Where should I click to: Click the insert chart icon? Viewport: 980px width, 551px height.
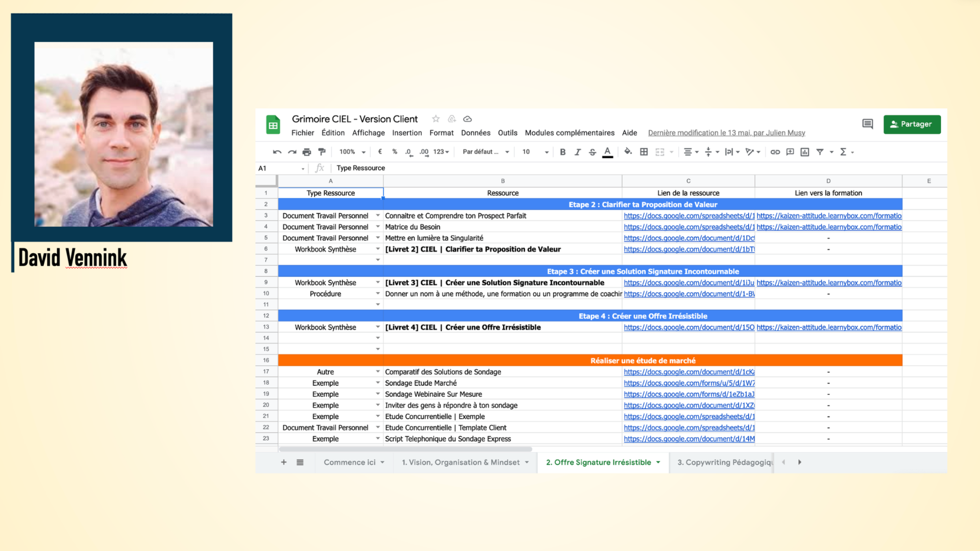[x=805, y=152]
